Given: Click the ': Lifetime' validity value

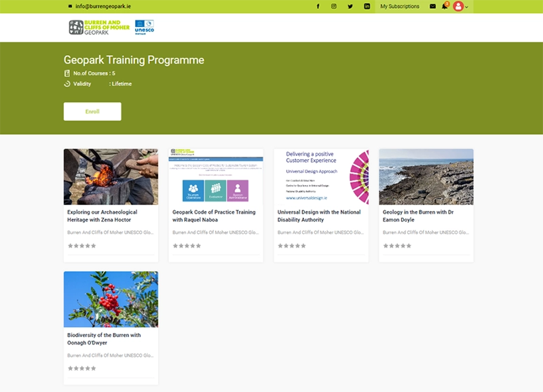Looking at the screenshot, I should point(121,83).
